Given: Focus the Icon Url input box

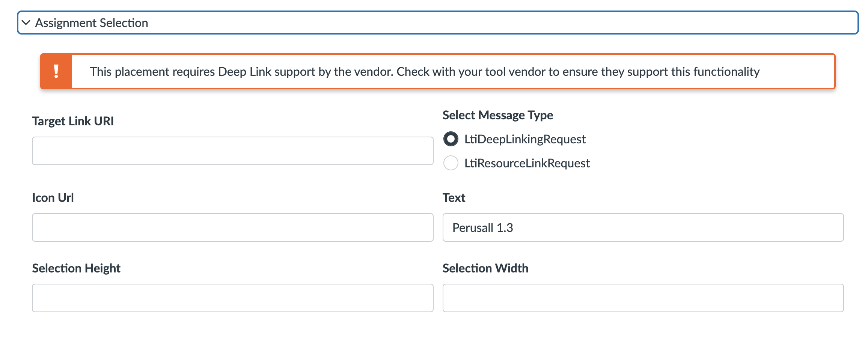Looking at the screenshot, I should click(233, 227).
